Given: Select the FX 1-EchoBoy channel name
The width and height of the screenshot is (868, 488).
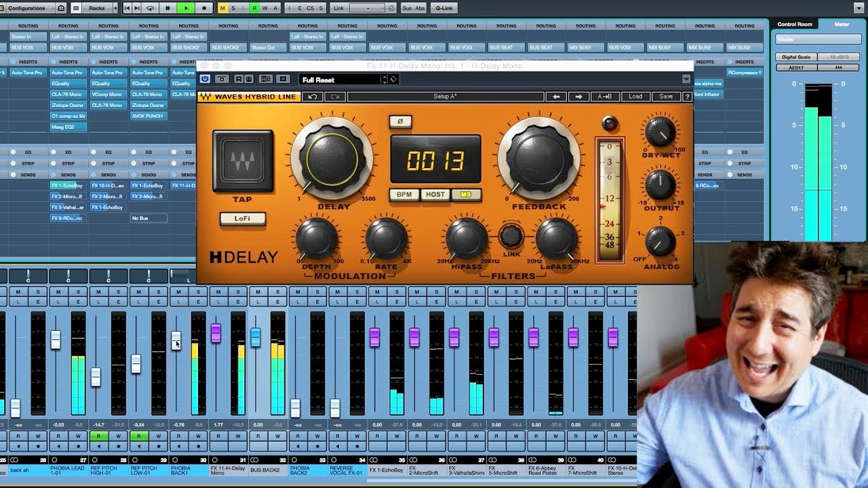Looking at the screenshot, I should point(387,470).
